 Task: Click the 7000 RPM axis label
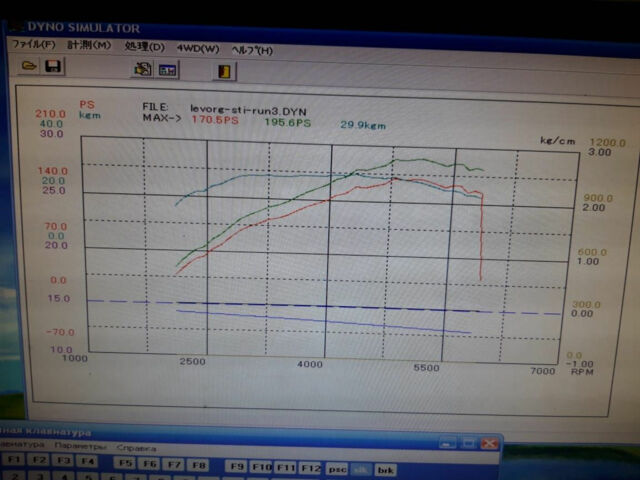(x=542, y=371)
